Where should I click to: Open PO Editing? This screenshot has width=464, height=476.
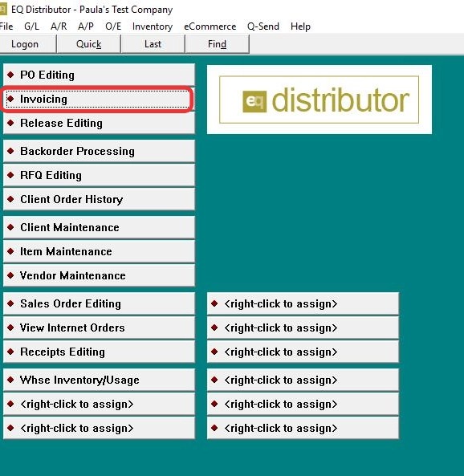(99, 75)
